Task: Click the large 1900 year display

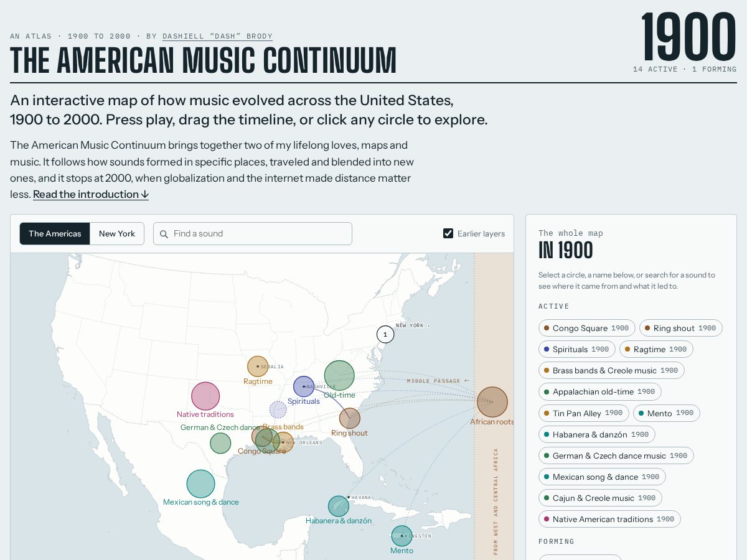Action: tap(688, 36)
